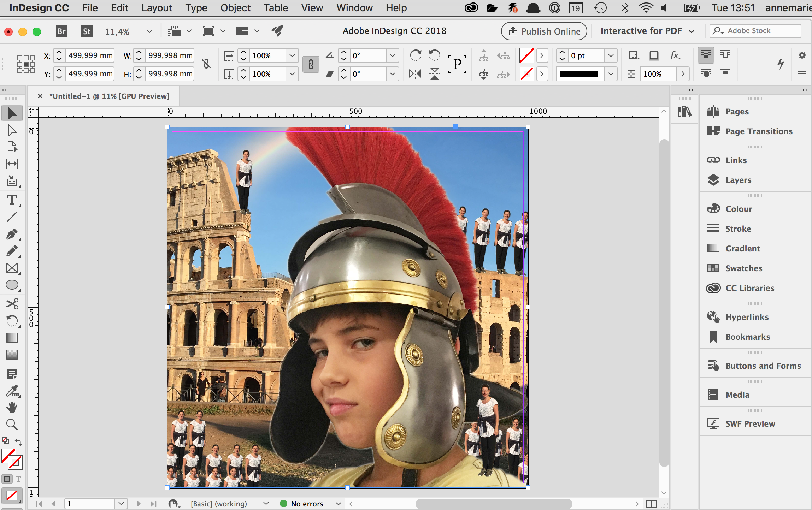812x510 pixels.
Task: Rotate 90 degrees clockwise icon
Action: tap(416, 55)
